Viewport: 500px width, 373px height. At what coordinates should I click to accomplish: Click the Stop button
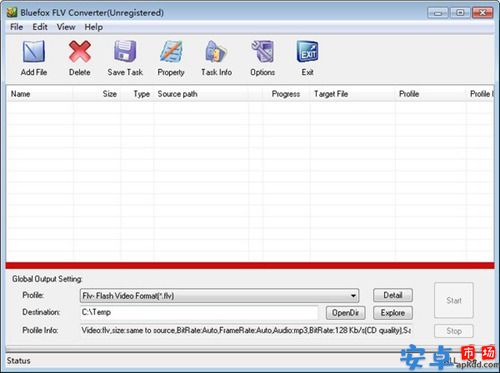454,331
